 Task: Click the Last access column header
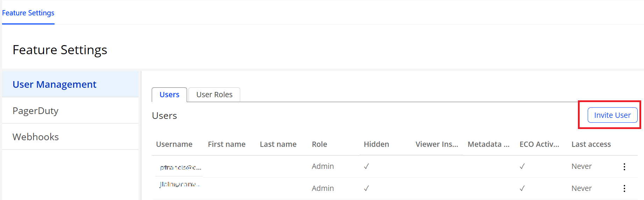(591, 144)
